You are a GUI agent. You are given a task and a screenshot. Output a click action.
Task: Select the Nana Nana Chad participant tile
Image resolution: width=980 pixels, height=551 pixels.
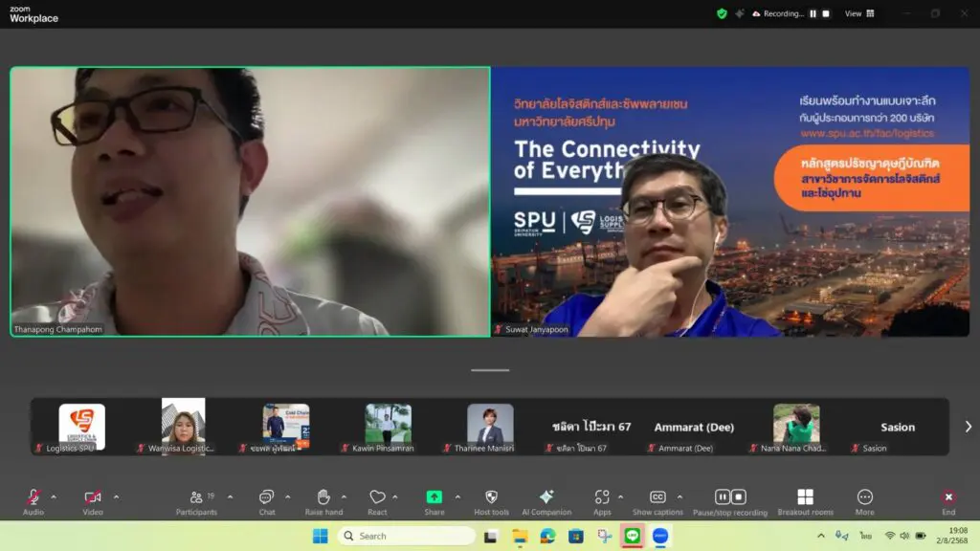pyautogui.click(x=795, y=427)
